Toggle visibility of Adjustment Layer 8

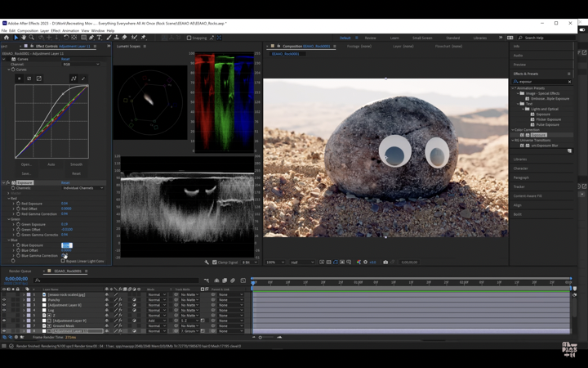click(4, 305)
